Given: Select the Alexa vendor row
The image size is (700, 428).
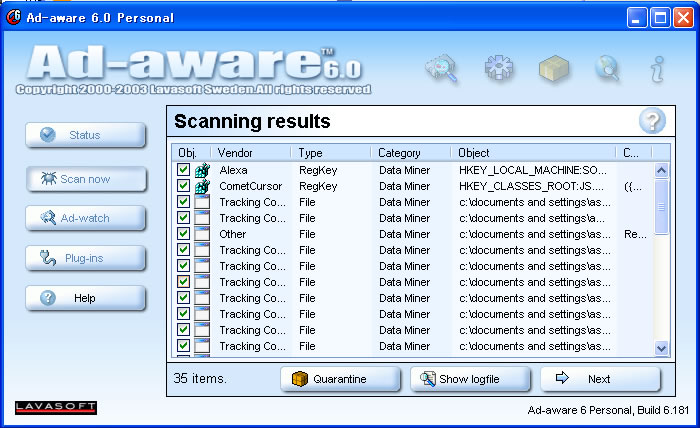Looking at the screenshot, I should coord(233,170).
